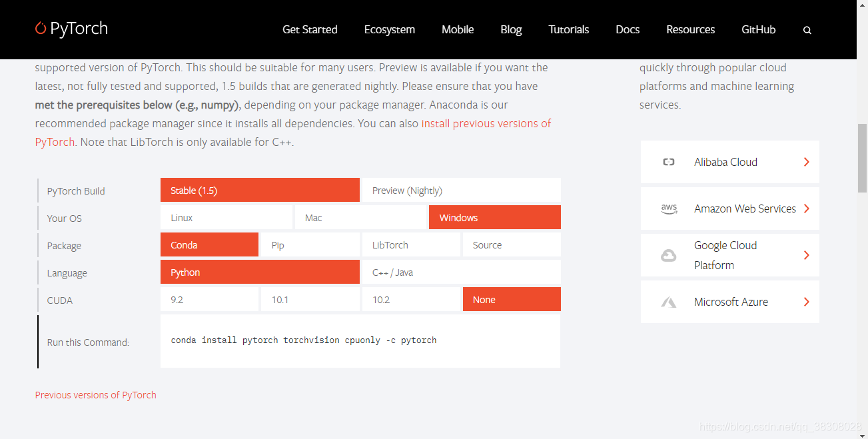
Task: Expand Microsoft Azure chevron arrow
Action: click(x=806, y=302)
